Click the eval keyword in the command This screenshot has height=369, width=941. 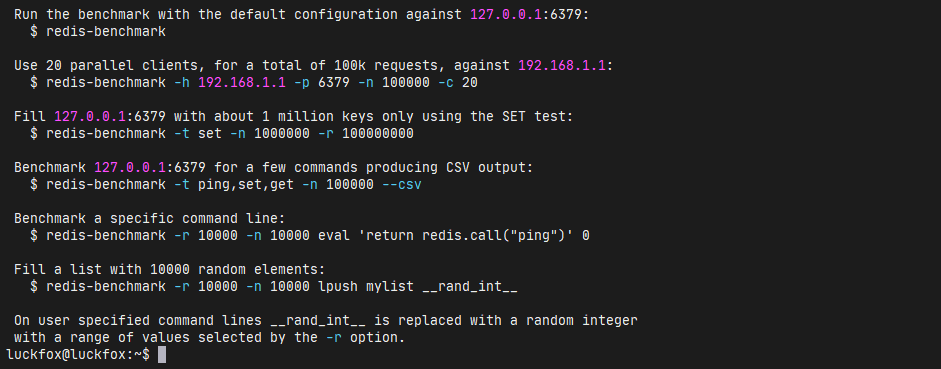click(334, 236)
